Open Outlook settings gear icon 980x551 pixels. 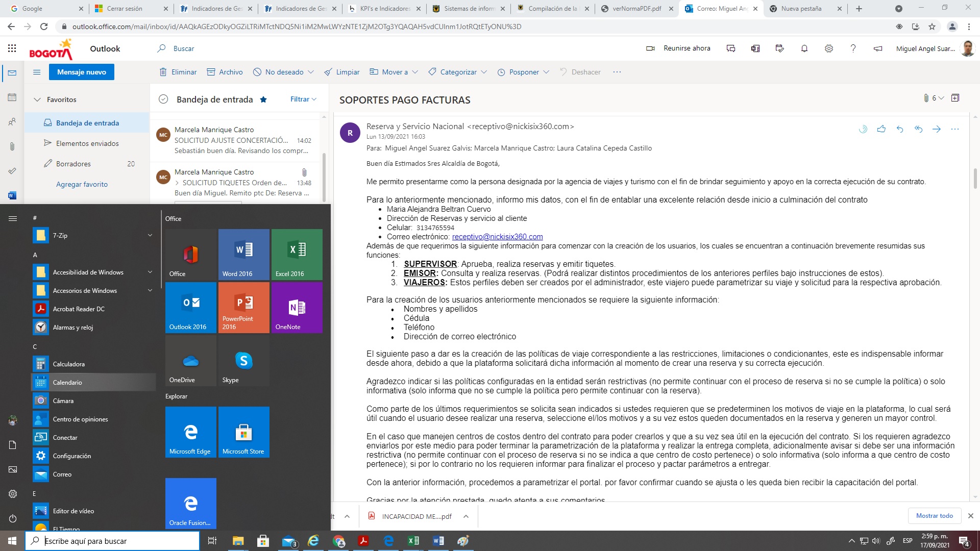(829, 48)
